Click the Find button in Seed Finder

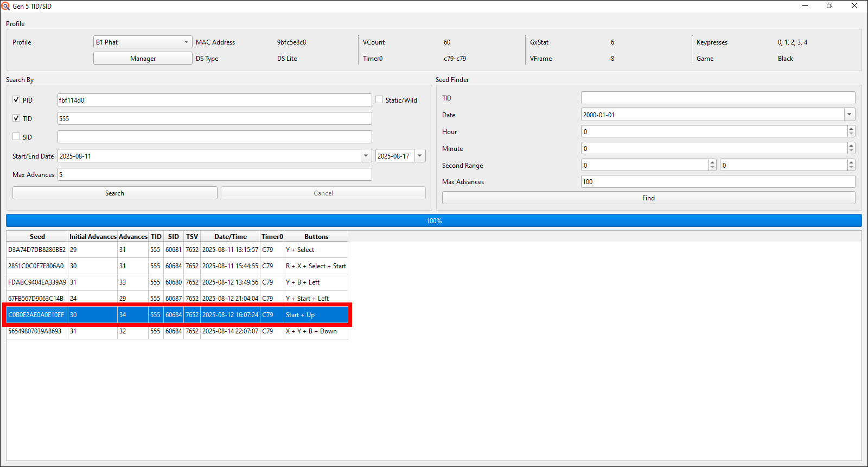pyautogui.click(x=648, y=198)
